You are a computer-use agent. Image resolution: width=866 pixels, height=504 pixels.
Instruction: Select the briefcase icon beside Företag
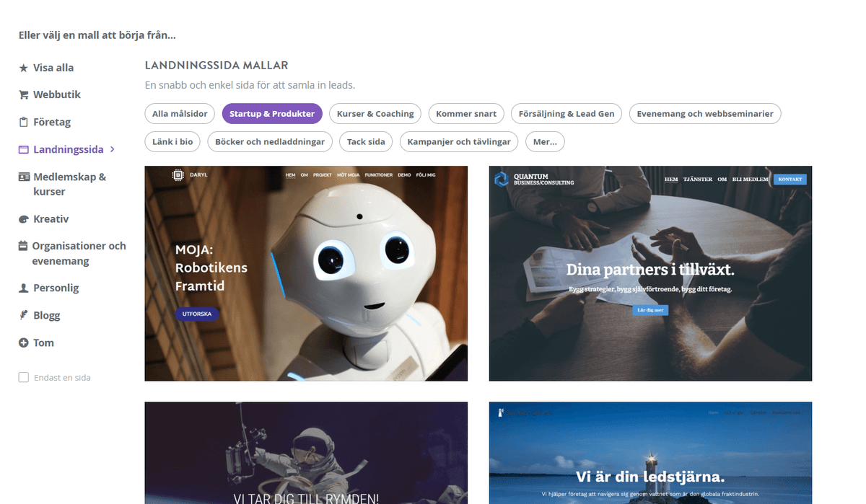(x=24, y=122)
